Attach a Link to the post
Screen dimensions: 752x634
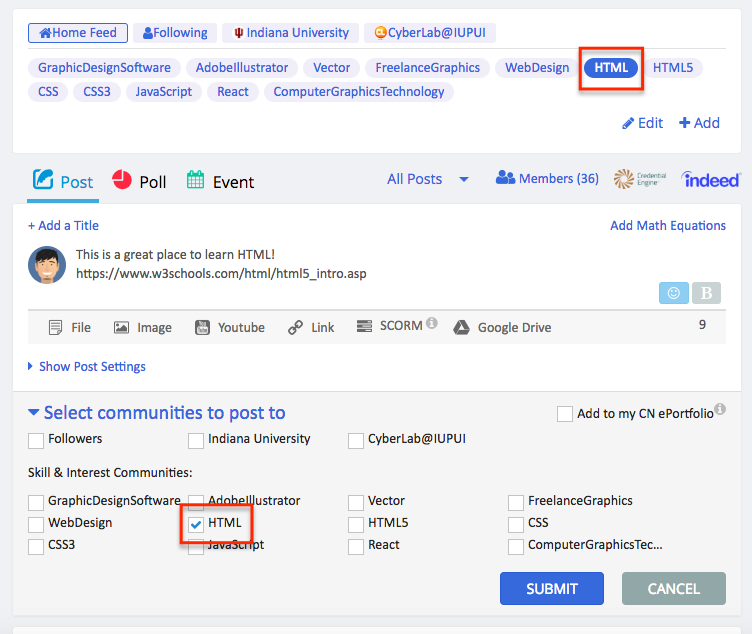pyautogui.click(x=311, y=328)
